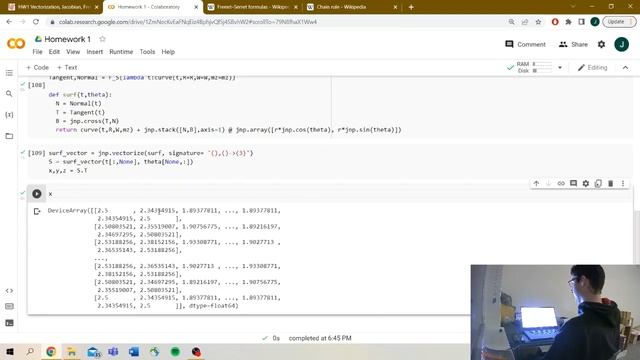Open the Comment button

coord(525,44)
